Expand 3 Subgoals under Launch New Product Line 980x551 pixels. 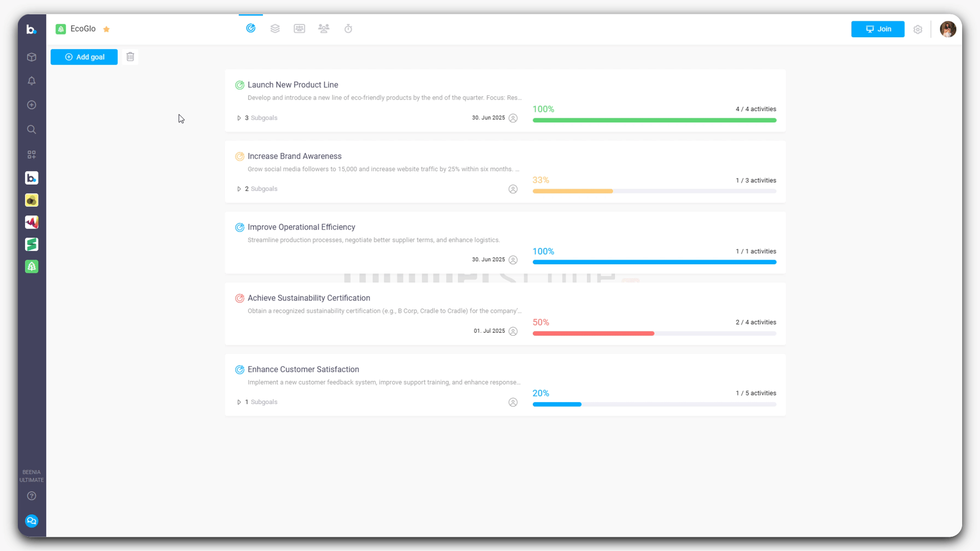pos(239,118)
